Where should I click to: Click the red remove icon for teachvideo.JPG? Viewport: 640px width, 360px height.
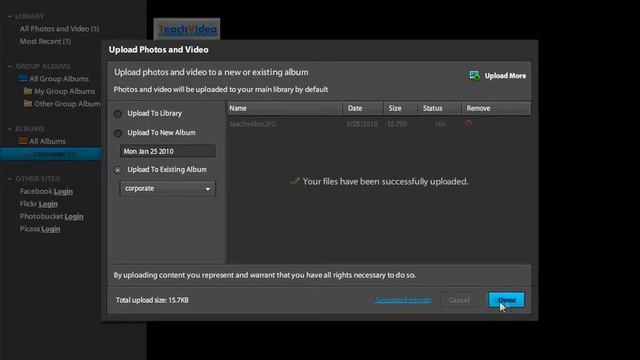coord(469,123)
